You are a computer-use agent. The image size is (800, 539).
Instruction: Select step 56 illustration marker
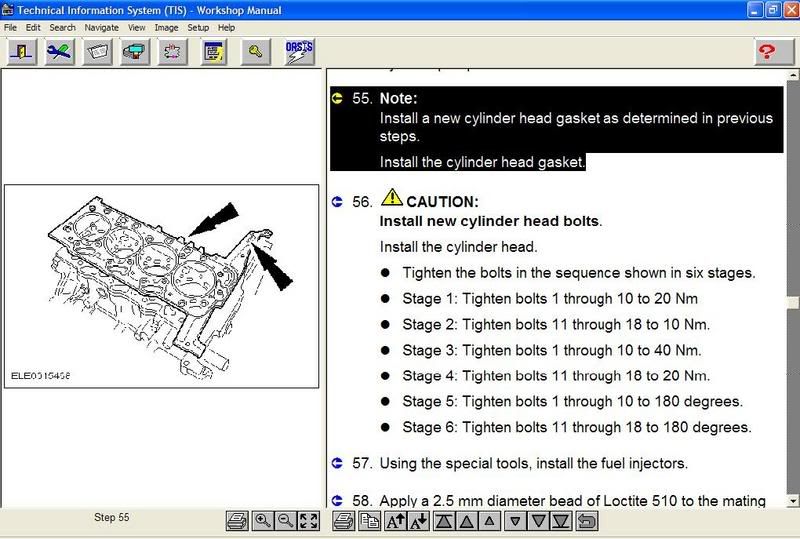coord(337,202)
